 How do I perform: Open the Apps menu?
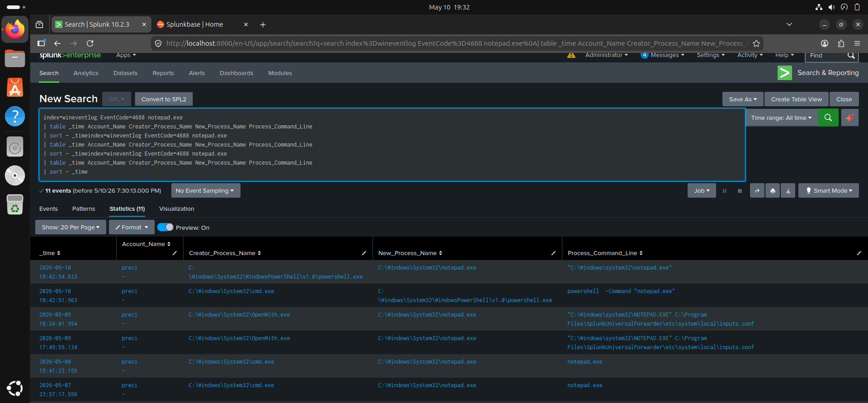click(x=126, y=55)
